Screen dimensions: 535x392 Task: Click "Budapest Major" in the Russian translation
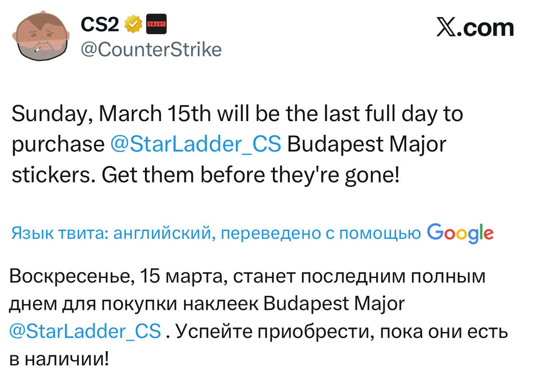(x=334, y=304)
